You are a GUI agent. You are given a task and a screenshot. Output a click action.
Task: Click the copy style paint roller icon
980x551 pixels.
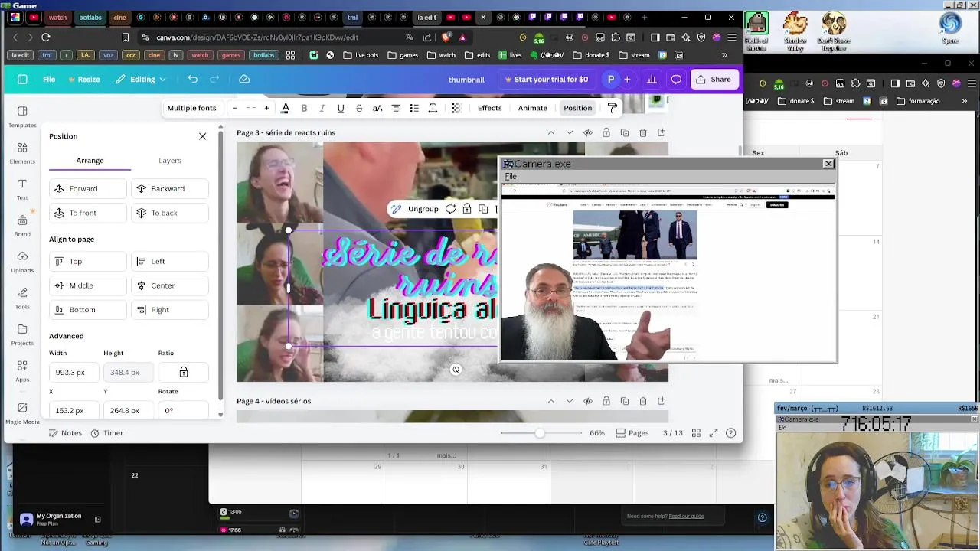click(x=612, y=108)
